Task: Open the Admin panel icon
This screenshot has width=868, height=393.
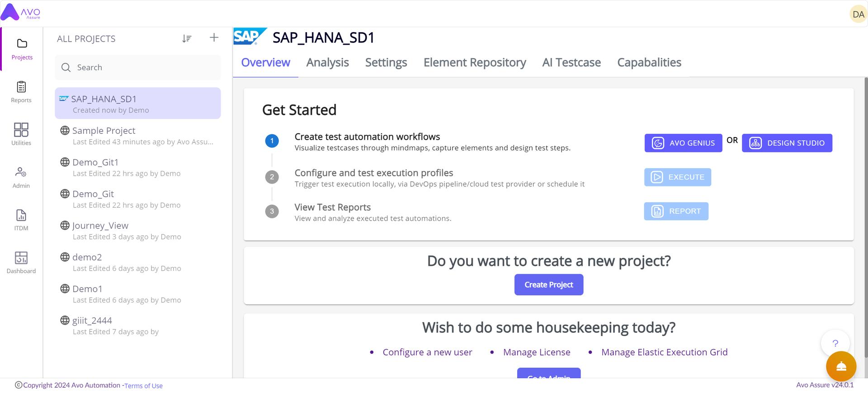Action: pos(21,176)
